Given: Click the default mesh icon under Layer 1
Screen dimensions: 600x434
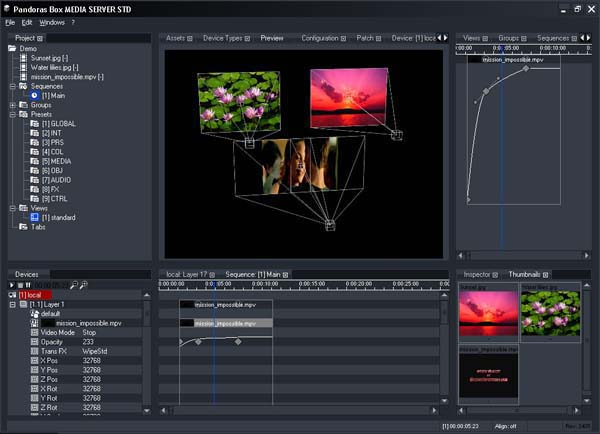Looking at the screenshot, I should click(34, 314).
